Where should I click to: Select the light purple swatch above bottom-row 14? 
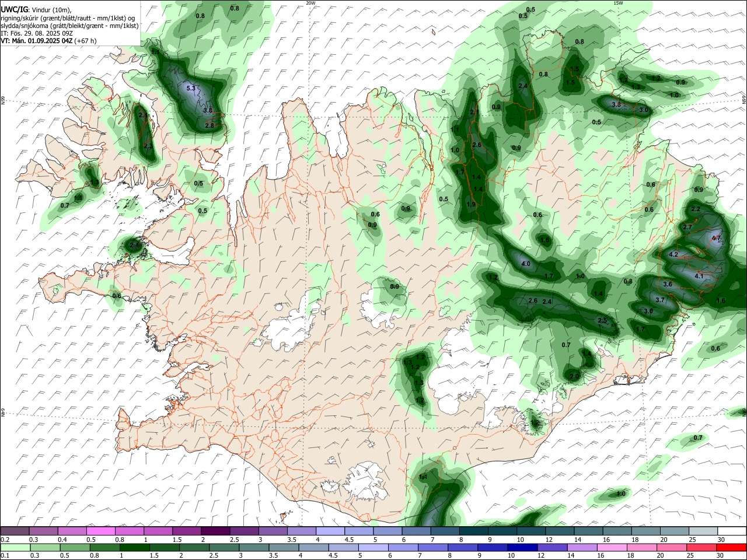click(x=582, y=548)
